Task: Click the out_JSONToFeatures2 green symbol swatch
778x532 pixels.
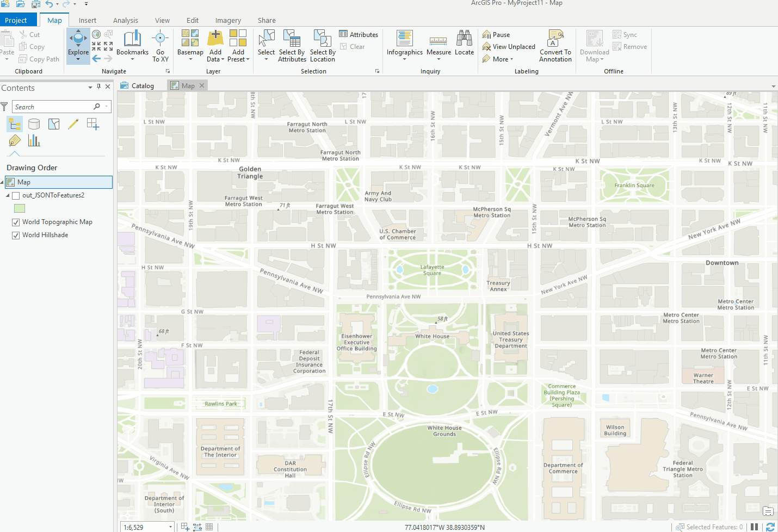Action: point(20,208)
